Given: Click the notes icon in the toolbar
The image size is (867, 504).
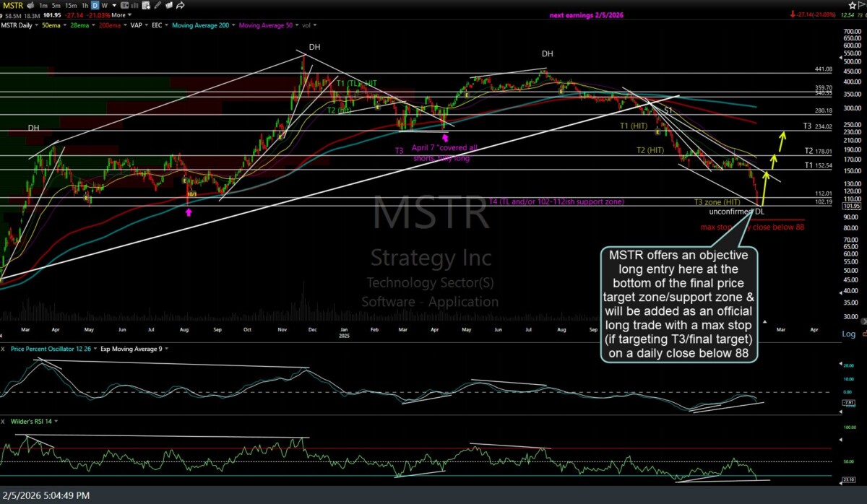Looking at the screenshot, I should 169,6.
